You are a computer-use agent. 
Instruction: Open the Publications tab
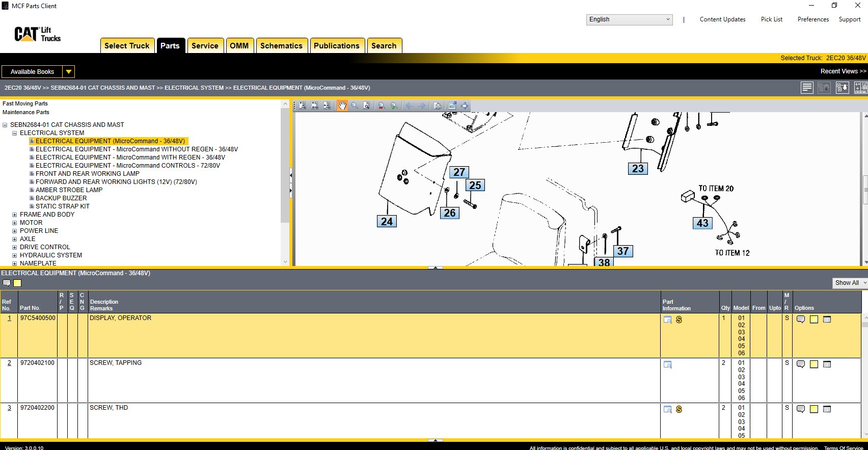point(336,46)
